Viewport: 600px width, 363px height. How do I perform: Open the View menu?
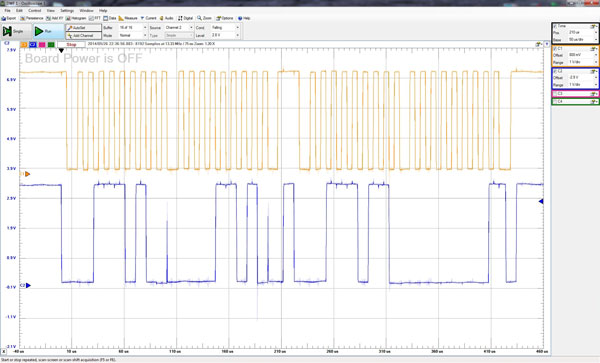(x=51, y=10)
